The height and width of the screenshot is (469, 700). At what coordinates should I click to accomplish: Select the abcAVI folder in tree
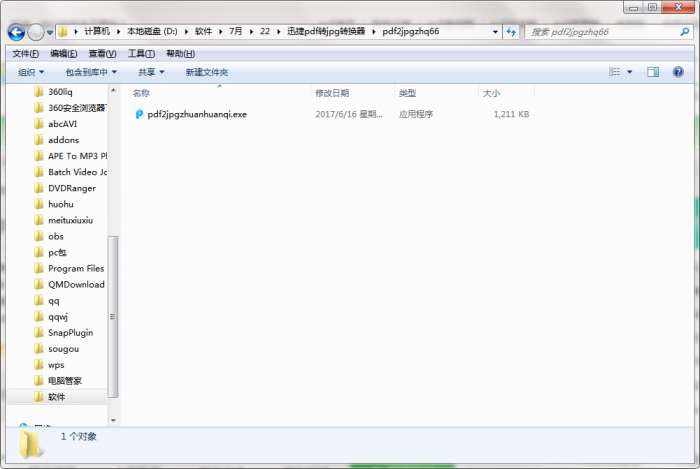point(62,124)
